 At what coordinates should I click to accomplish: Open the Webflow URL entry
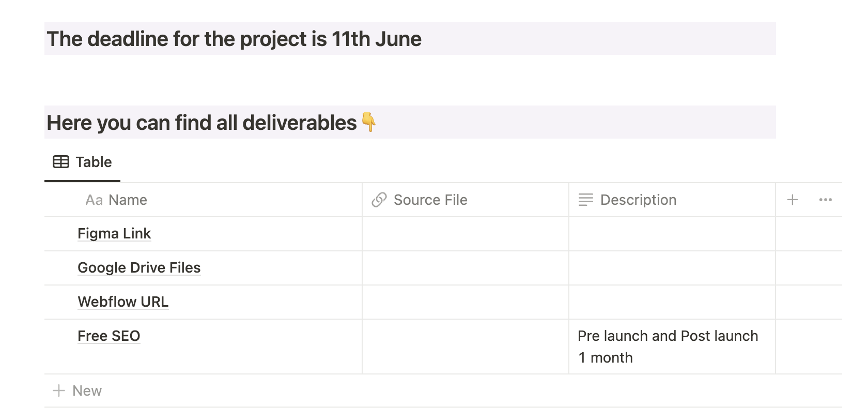123,302
